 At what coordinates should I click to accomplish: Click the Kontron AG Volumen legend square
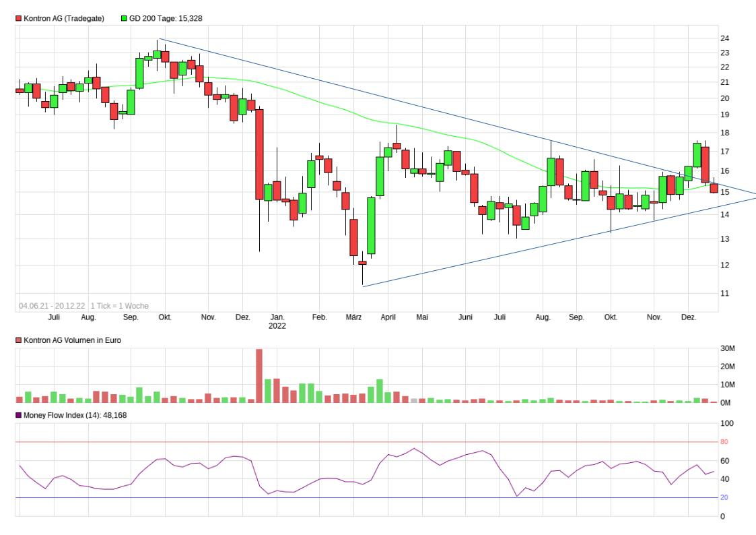[18, 341]
